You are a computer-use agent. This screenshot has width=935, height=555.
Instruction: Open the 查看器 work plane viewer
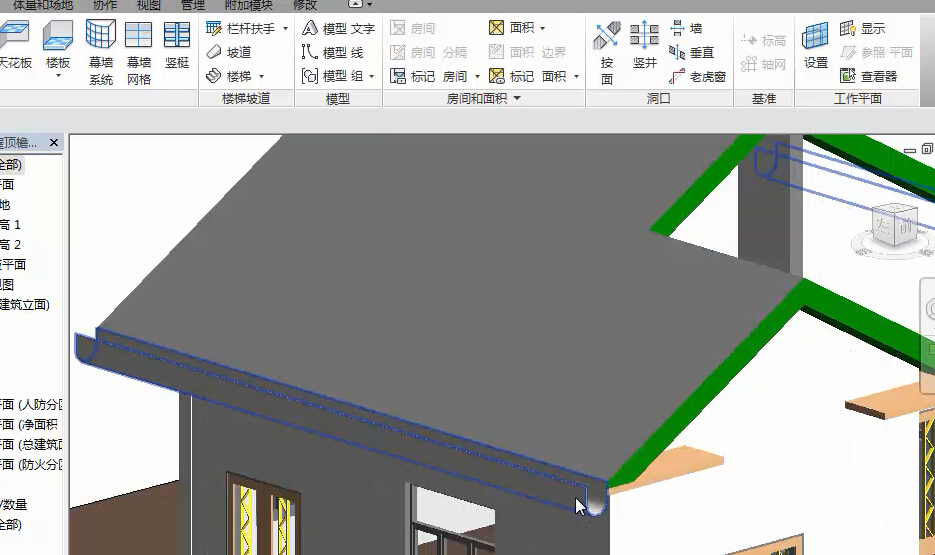click(868, 76)
